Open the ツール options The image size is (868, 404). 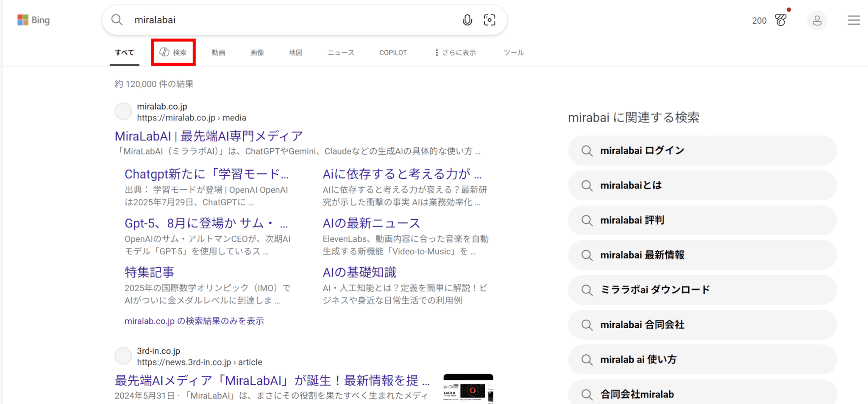(514, 53)
